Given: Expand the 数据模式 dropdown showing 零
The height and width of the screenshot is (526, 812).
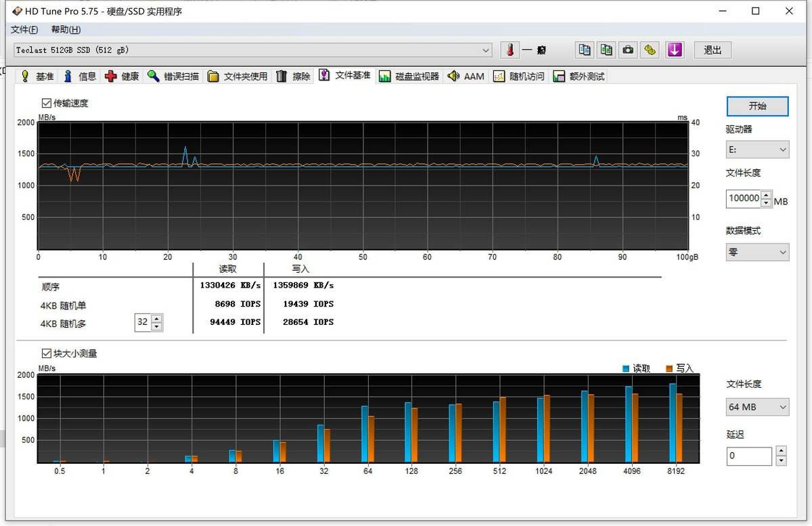Looking at the screenshot, I should click(758, 253).
